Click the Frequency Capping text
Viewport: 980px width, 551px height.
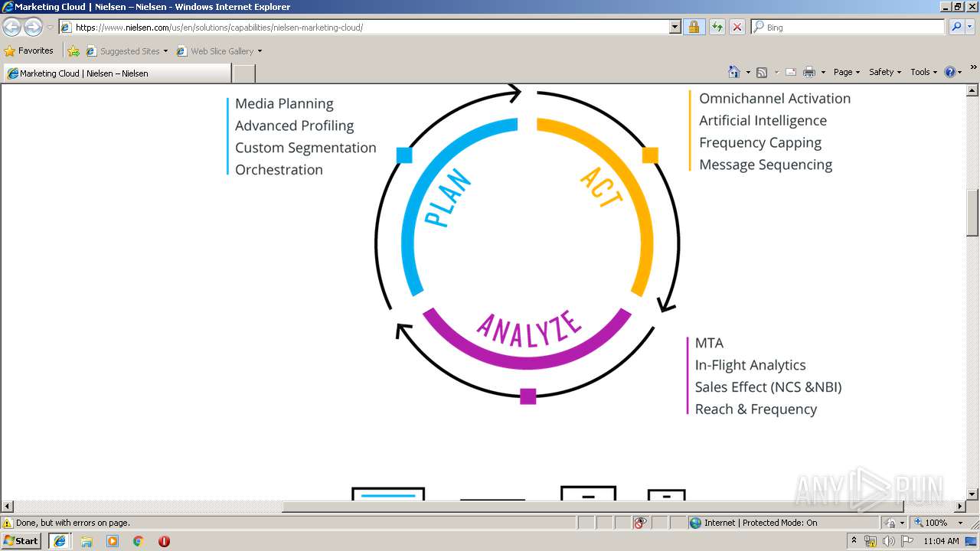pos(760,143)
